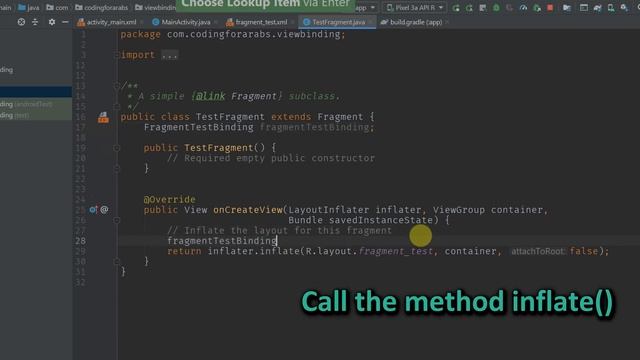Screen dimensions: 640x360
Task: Click the package declaration line
Action: coord(233,34)
